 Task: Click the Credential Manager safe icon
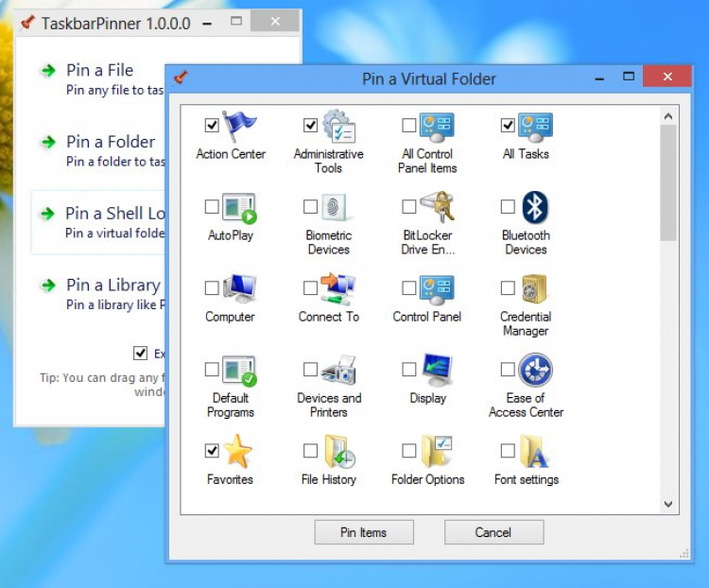coord(534,288)
